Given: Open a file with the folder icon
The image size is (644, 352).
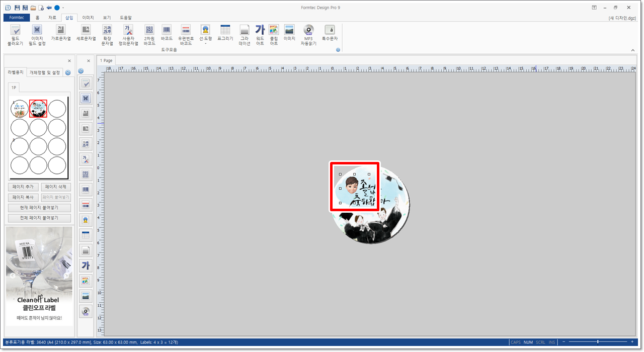Looking at the screenshot, I should pos(33,8).
